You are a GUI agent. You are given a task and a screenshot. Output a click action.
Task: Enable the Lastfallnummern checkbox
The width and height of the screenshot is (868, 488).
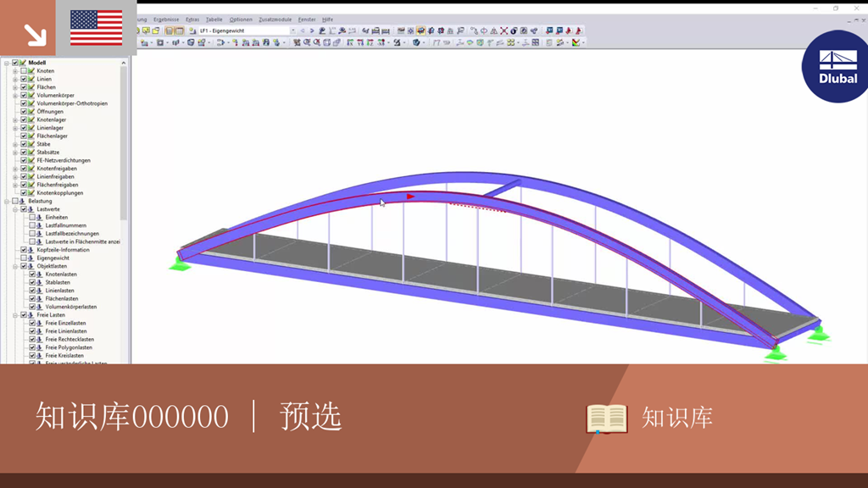click(x=32, y=225)
